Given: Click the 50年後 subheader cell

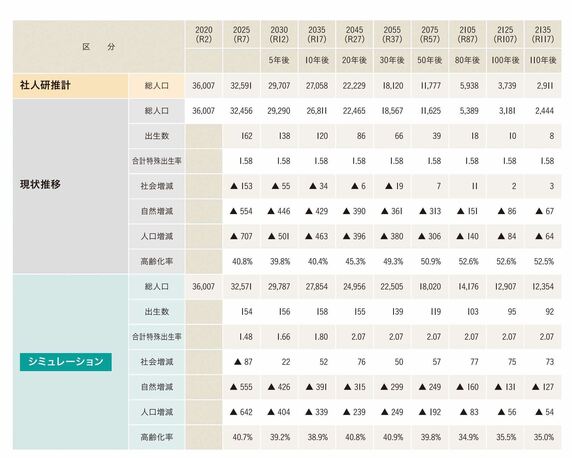Looking at the screenshot, I should 430,61.
